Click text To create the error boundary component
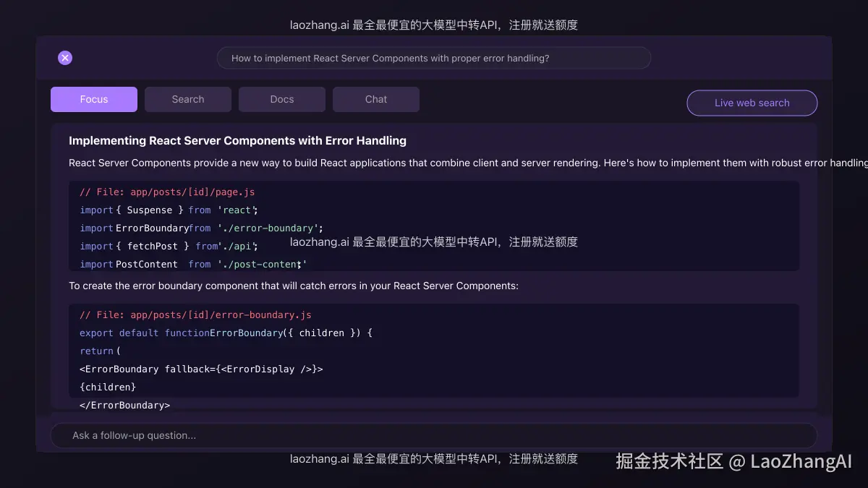This screenshot has width=868, height=488. click(x=294, y=286)
